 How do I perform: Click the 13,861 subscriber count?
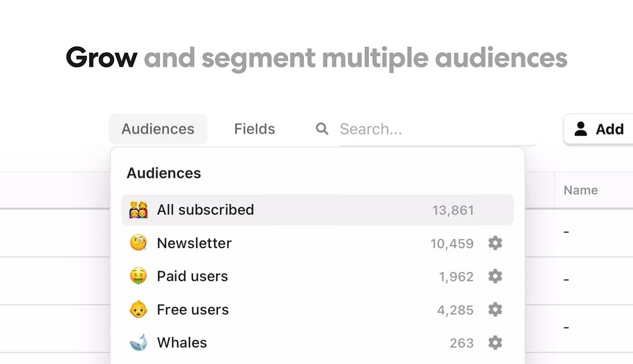(453, 211)
